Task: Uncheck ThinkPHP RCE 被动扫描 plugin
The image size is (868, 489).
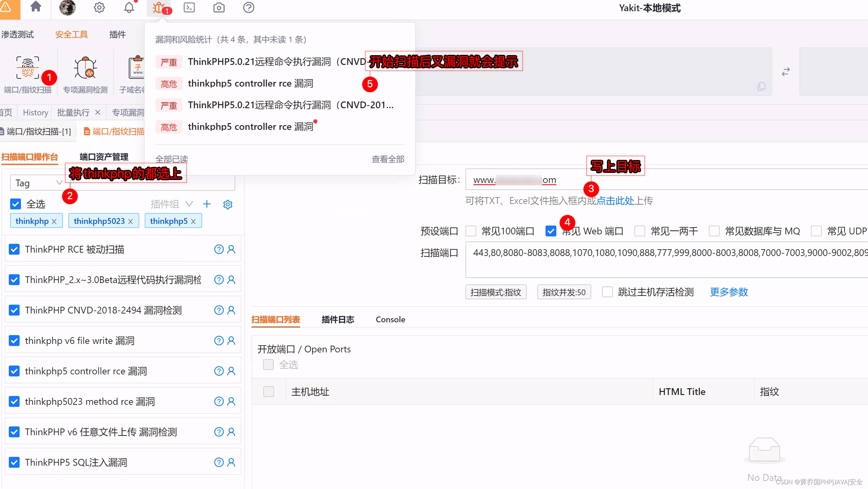Action: pyautogui.click(x=14, y=249)
